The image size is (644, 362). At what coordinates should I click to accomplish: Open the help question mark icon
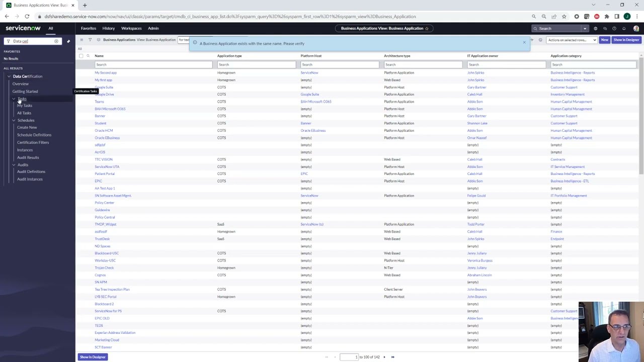coord(614,28)
